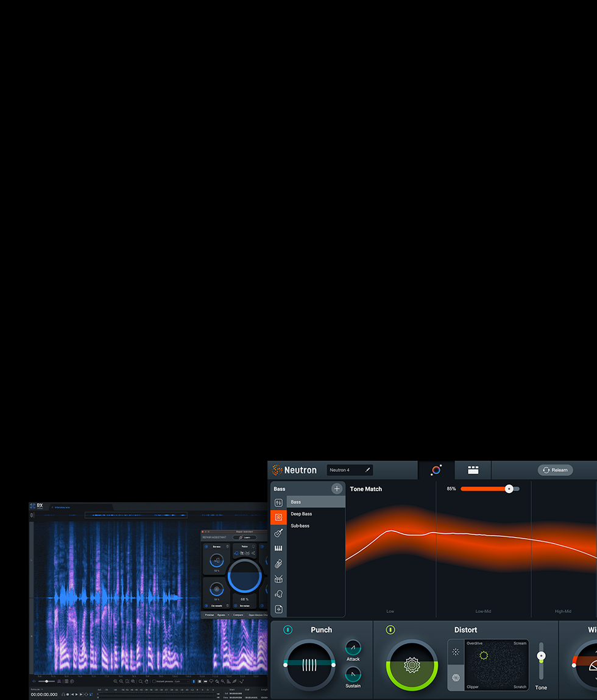Enable the Instant process checkbox in RX
The image size is (597, 700).
pos(154,681)
